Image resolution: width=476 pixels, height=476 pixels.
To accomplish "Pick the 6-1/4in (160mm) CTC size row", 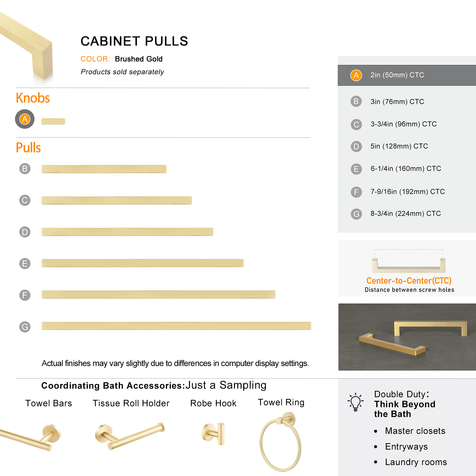I will click(407, 169).
